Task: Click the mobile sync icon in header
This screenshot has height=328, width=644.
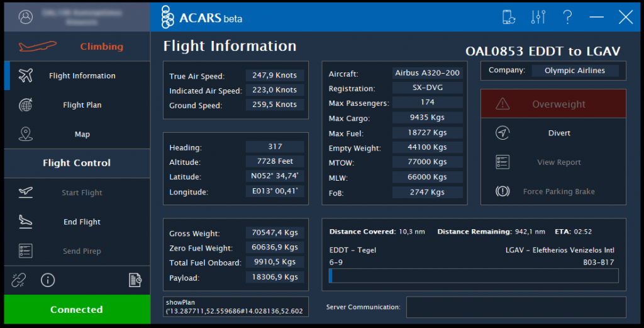Action: coord(509,17)
